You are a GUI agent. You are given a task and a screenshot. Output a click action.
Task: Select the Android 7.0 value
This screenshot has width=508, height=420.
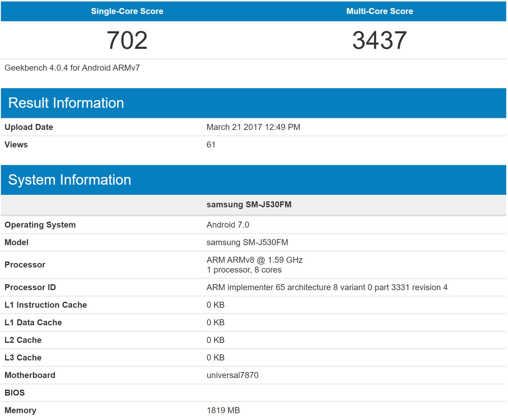point(228,225)
